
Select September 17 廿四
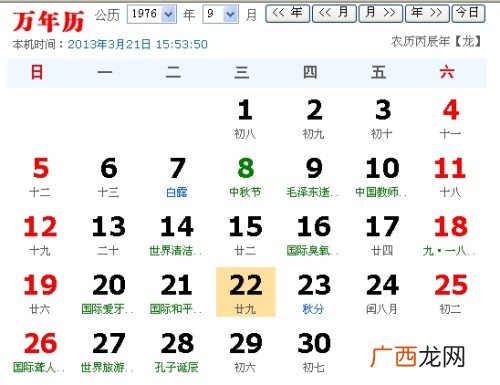click(x=382, y=236)
